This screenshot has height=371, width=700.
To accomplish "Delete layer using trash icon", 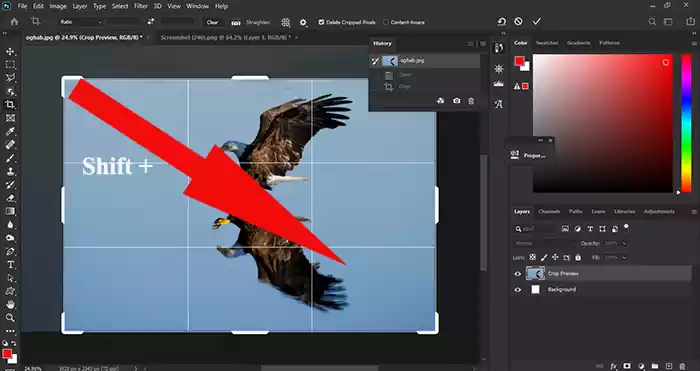I will (x=682, y=366).
